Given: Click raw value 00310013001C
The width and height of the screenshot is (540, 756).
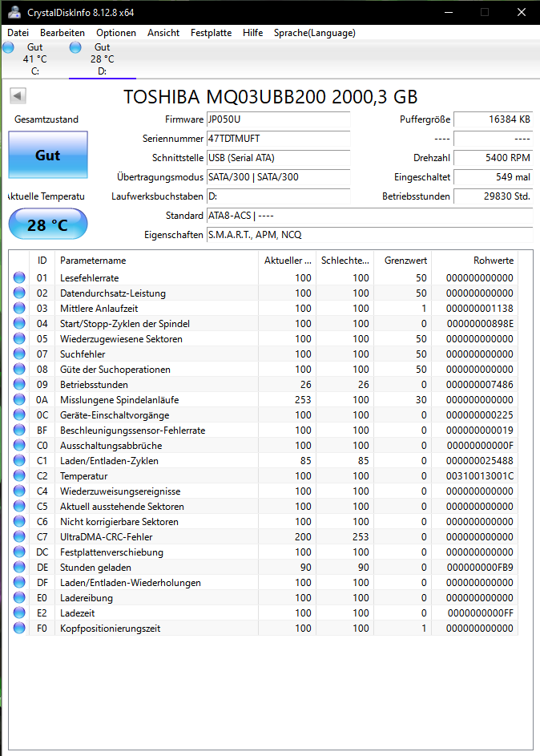Looking at the screenshot, I should [480, 476].
